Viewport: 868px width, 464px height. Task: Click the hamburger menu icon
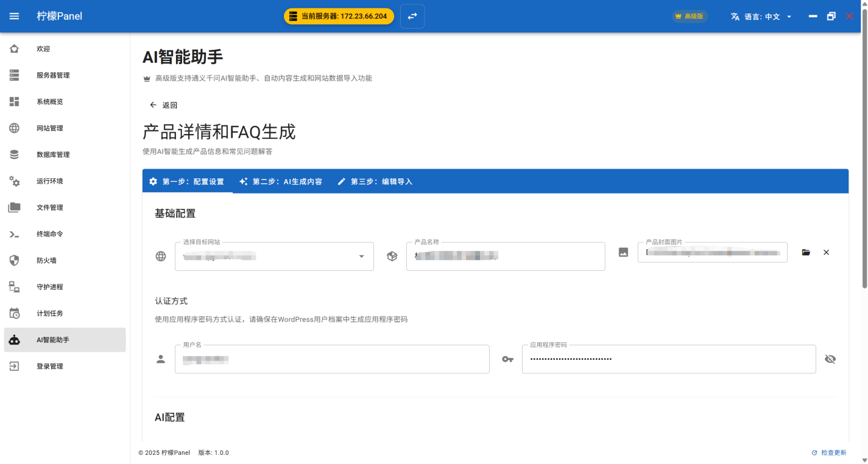[15, 16]
